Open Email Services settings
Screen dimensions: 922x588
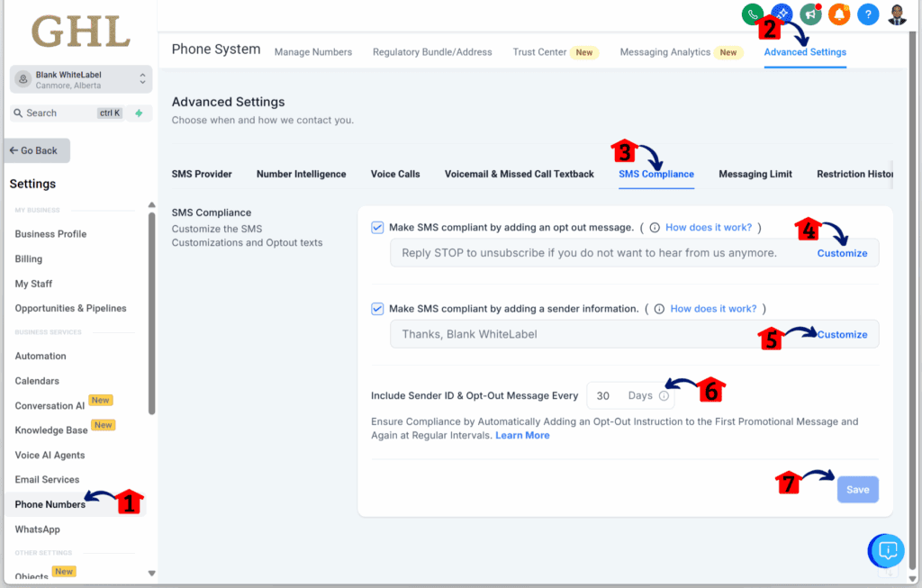coord(47,480)
